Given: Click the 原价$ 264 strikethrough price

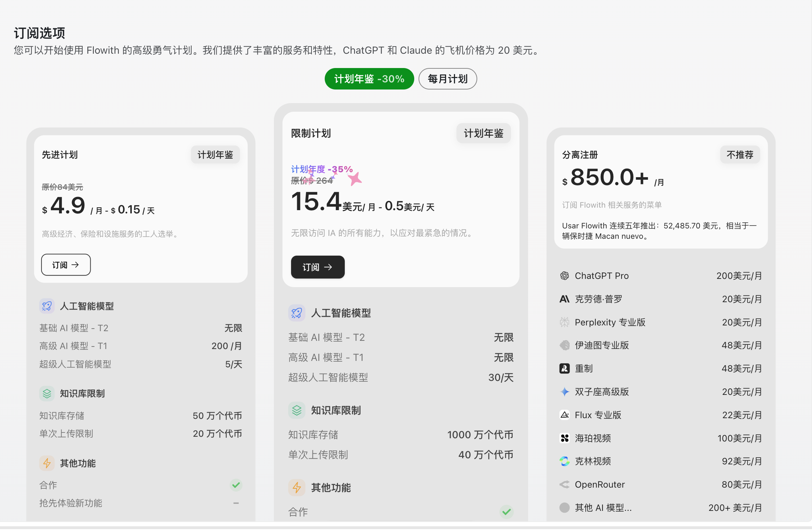Looking at the screenshot, I should [x=312, y=181].
